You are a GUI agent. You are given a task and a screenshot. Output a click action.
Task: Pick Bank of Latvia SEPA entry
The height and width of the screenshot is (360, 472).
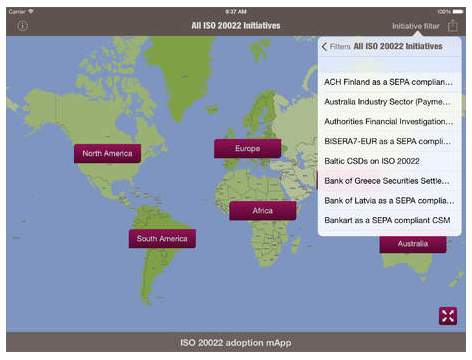point(390,201)
